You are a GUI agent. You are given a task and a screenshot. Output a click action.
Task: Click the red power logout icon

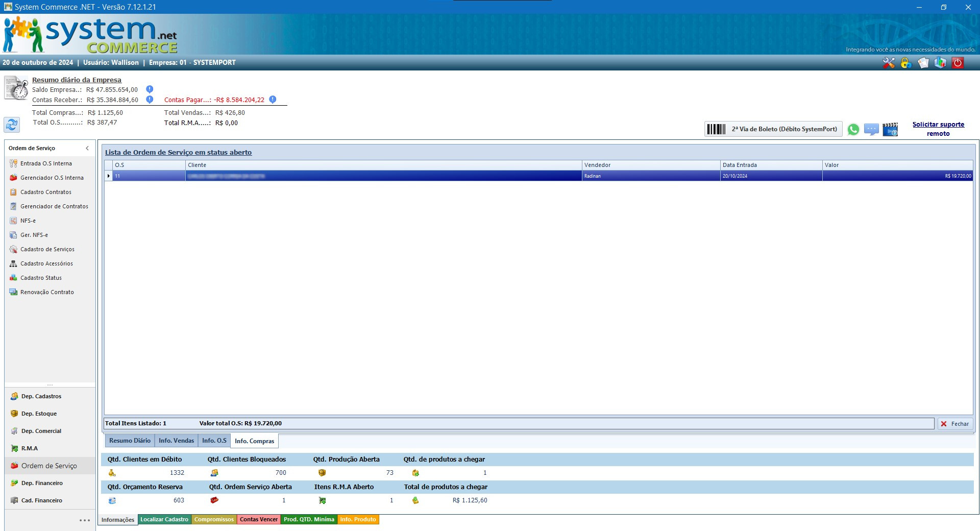click(x=958, y=63)
